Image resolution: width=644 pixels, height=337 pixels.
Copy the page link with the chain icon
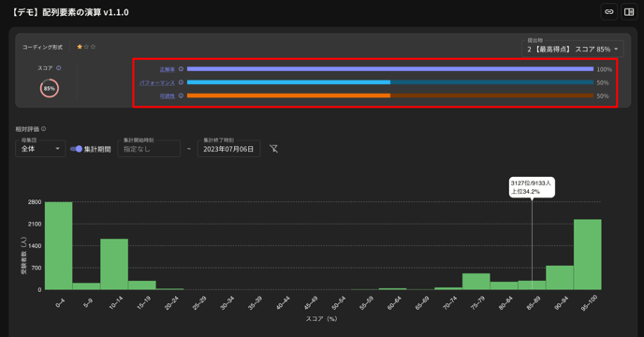[608, 12]
